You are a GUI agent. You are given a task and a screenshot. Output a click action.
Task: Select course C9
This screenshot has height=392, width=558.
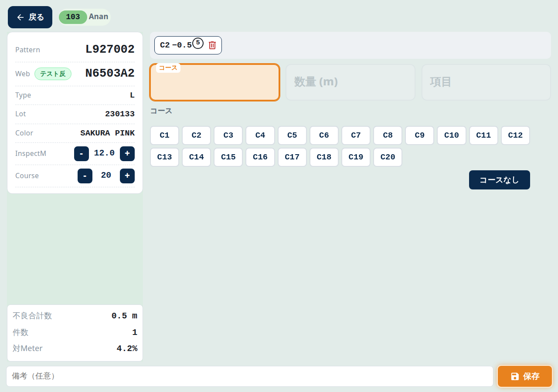point(420,135)
